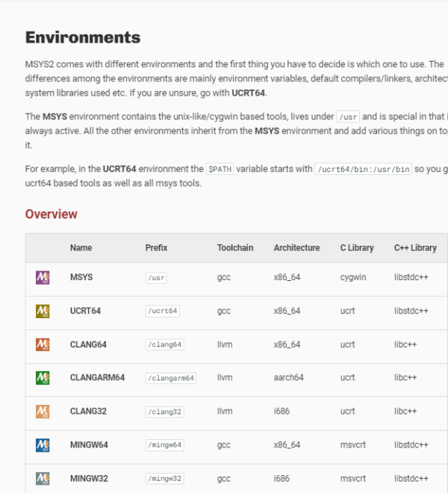
Task: Click the Prefix column header
Action: click(156, 248)
